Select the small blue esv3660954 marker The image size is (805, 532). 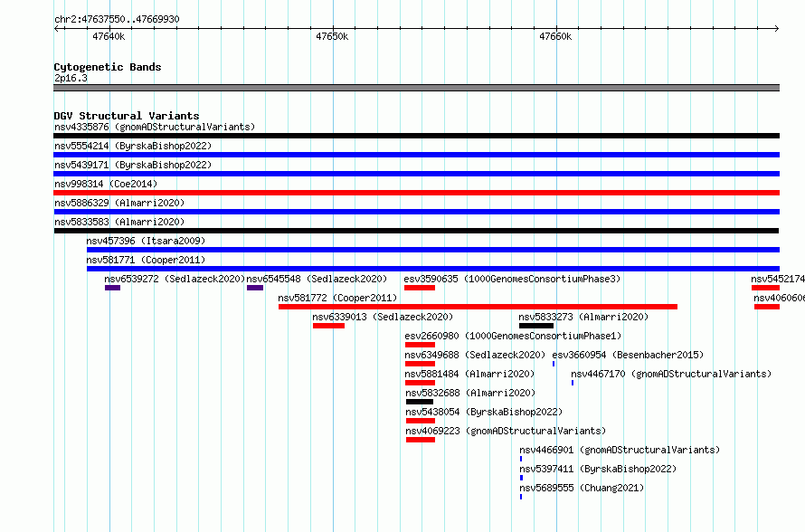click(x=554, y=364)
